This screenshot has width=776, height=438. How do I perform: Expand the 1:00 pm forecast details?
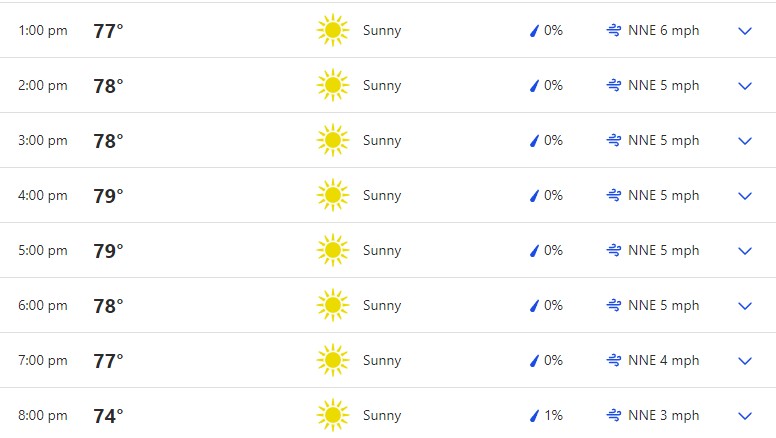pyautogui.click(x=744, y=31)
